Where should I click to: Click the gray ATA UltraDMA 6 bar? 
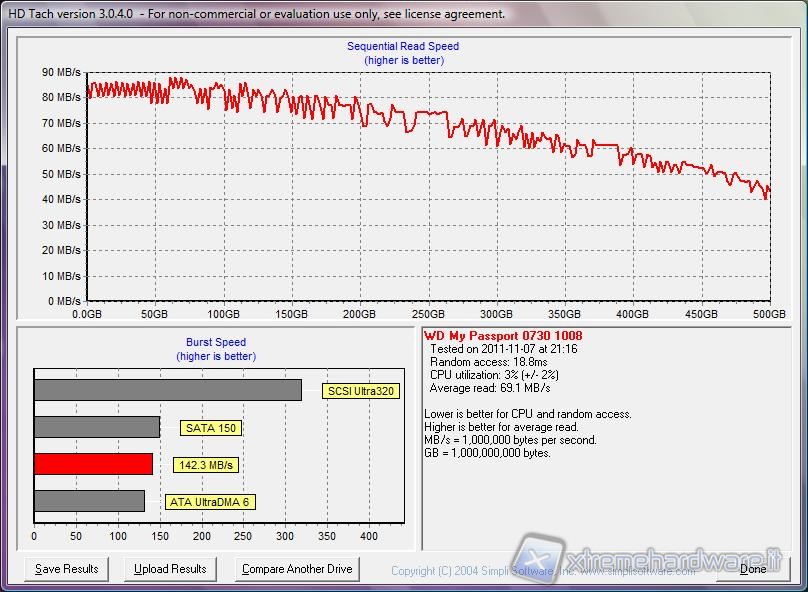[x=89, y=501]
